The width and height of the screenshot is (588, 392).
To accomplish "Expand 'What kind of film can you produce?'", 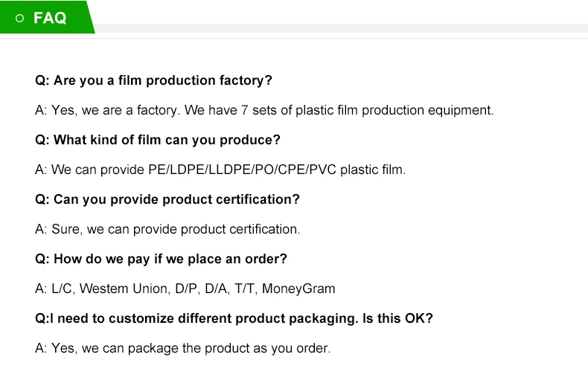I will tap(158, 140).
